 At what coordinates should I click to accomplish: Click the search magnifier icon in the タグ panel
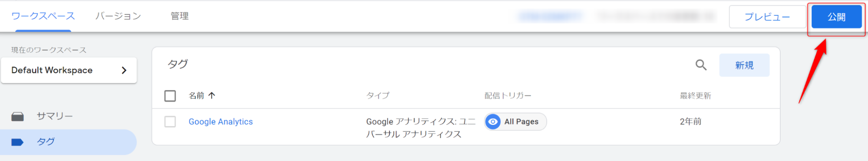pos(701,65)
